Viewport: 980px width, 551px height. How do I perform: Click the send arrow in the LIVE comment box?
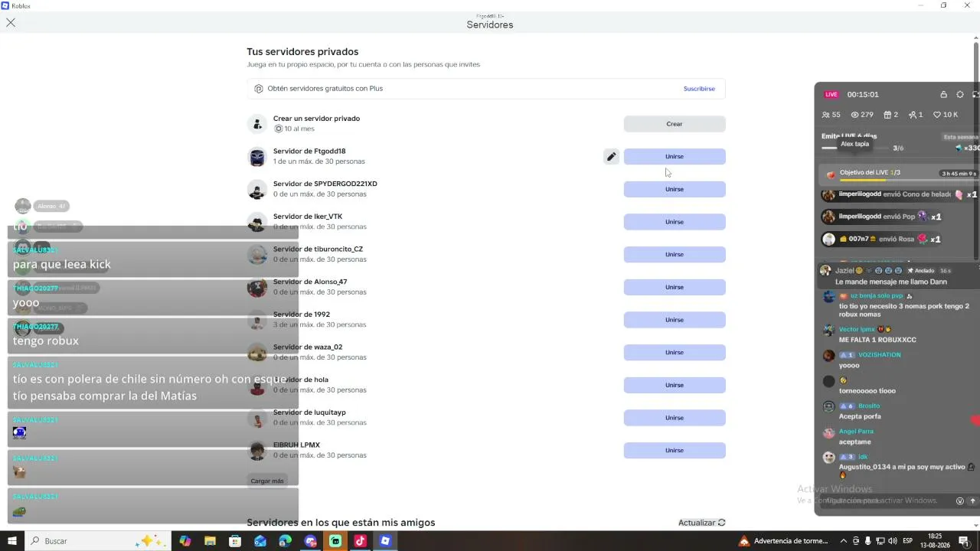coord(973,501)
